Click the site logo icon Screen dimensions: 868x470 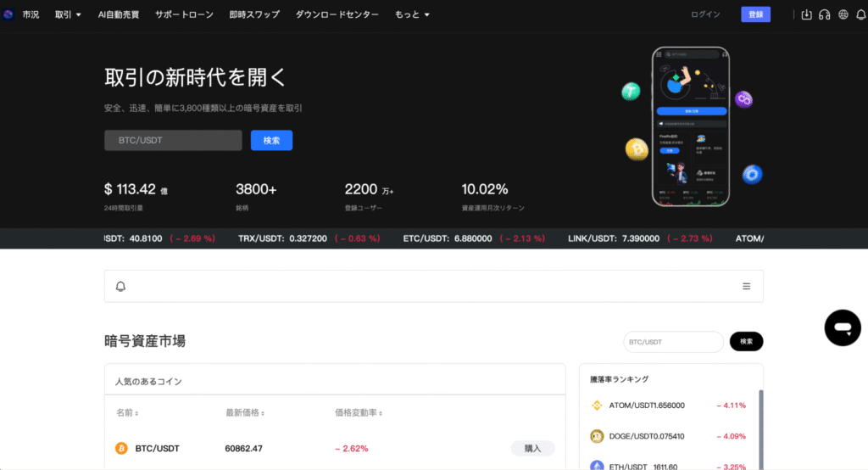[x=8, y=14]
